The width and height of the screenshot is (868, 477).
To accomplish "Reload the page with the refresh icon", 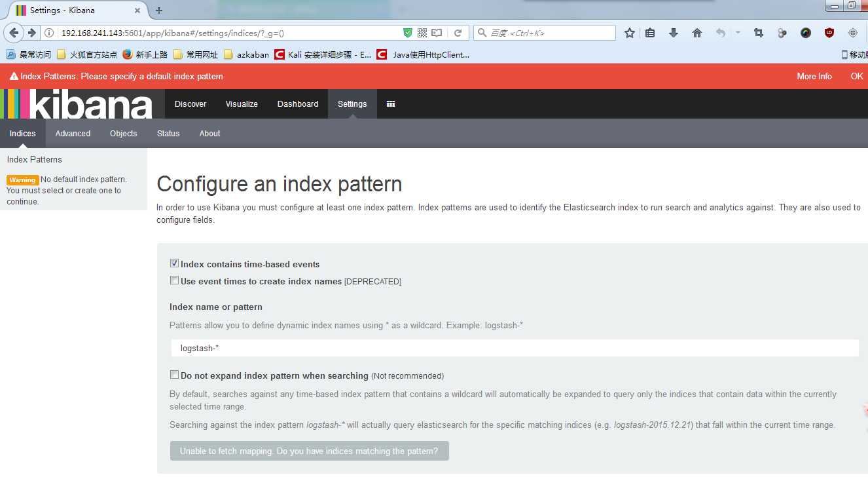I will tap(458, 33).
